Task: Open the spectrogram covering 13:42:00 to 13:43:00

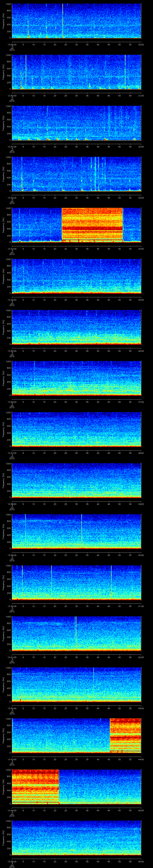Action: [76, 685]
